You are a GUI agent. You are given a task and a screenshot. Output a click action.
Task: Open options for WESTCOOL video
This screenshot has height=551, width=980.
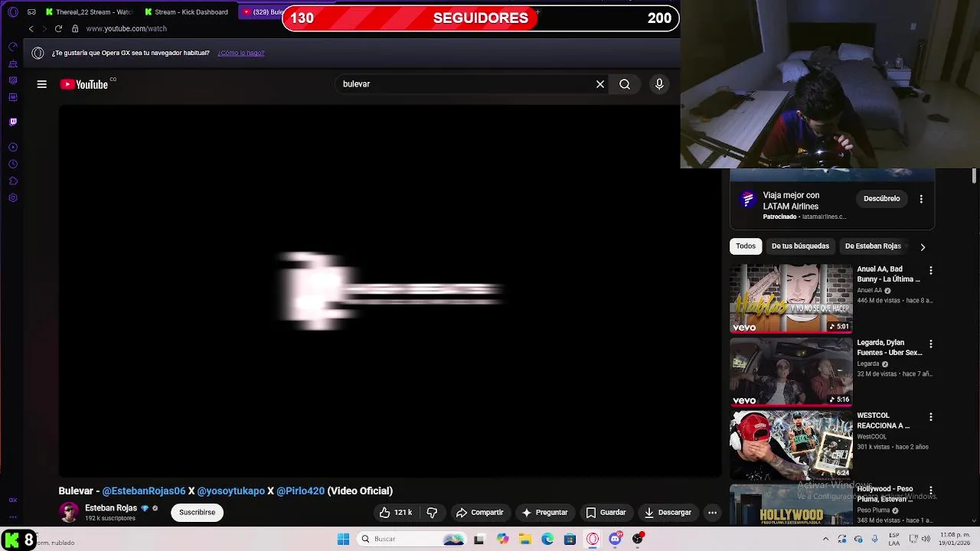pyautogui.click(x=931, y=417)
